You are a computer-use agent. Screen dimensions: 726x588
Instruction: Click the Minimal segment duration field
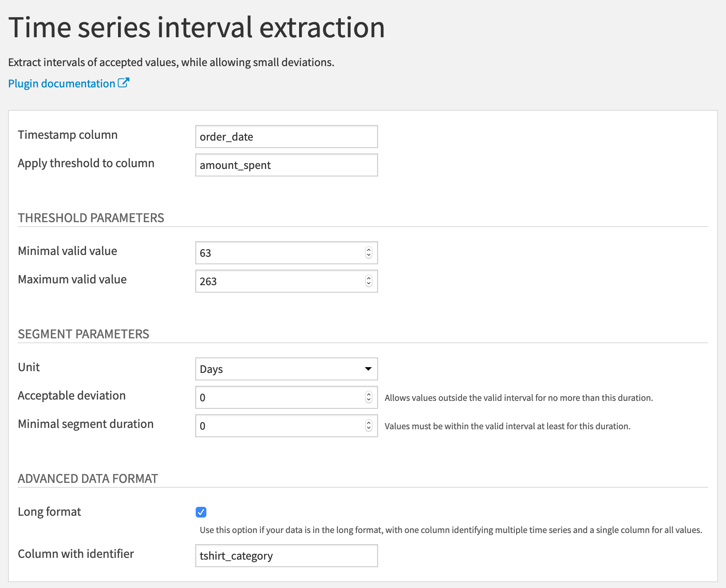tap(280, 426)
